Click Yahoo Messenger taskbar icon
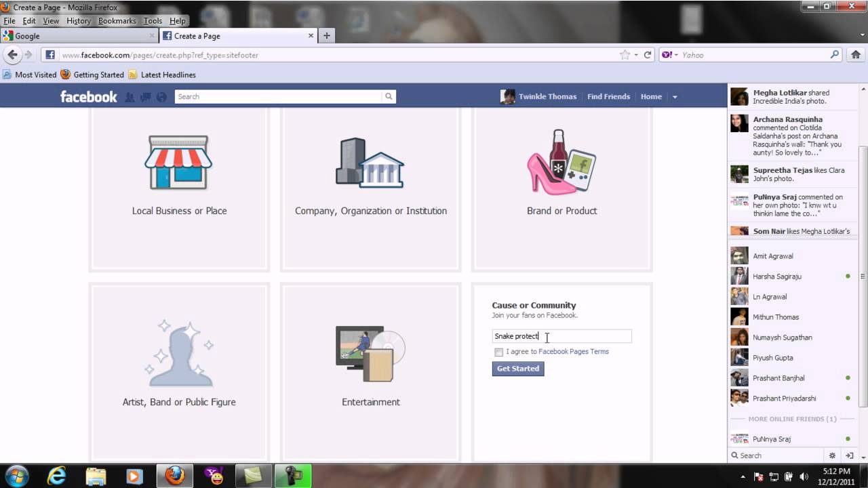Screen dimensions: 868x488 click(214, 476)
